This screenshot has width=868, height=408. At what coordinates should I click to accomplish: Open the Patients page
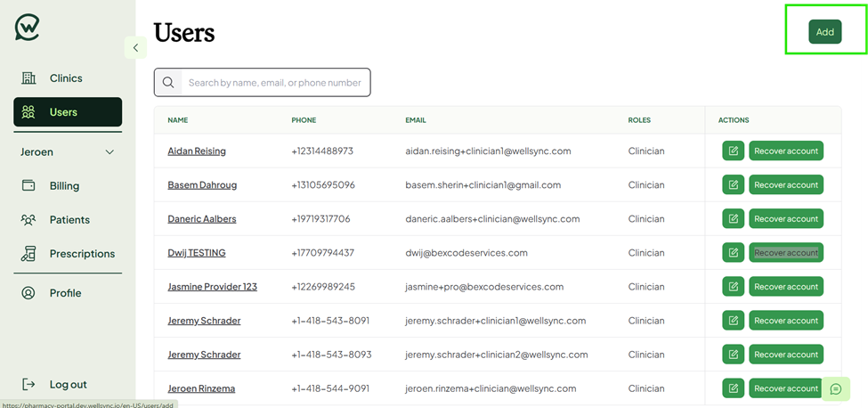[x=68, y=220]
